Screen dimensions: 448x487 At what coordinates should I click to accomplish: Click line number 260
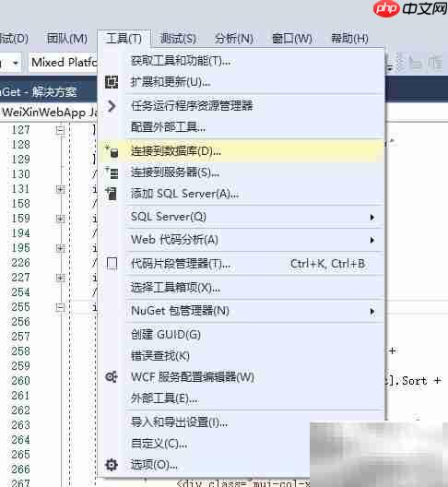click(20, 381)
